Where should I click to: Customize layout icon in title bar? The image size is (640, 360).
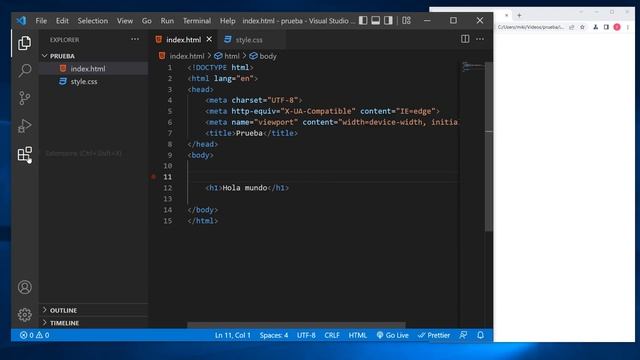point(407,20)
